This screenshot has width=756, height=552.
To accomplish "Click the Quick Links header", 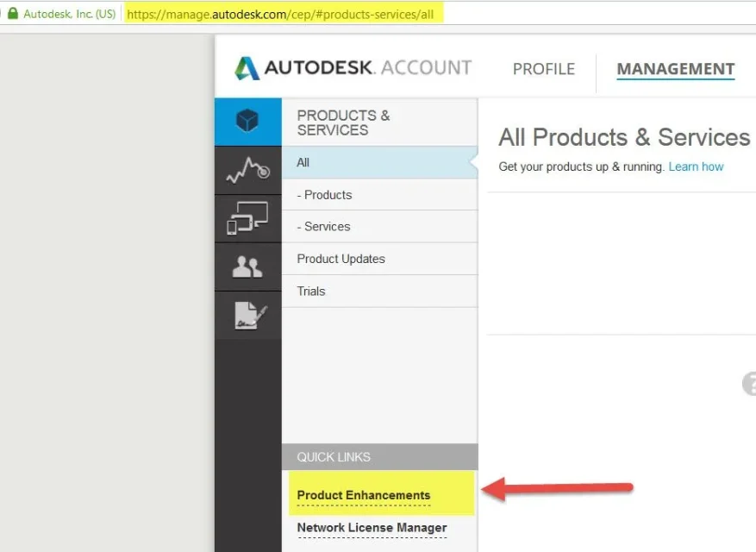I will [x=380, y=457].
